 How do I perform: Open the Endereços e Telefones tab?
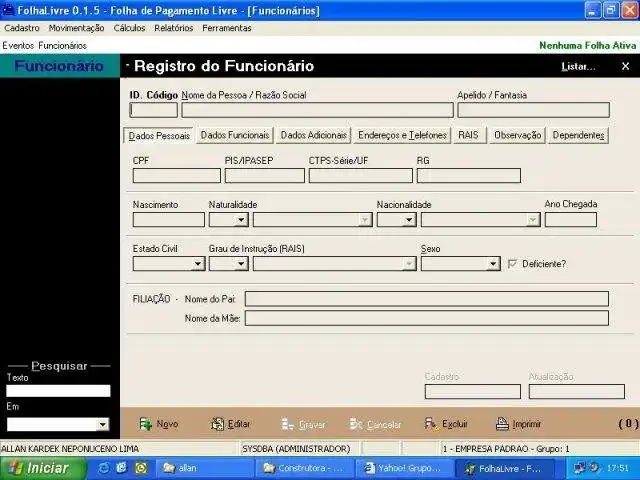point(402,135)
